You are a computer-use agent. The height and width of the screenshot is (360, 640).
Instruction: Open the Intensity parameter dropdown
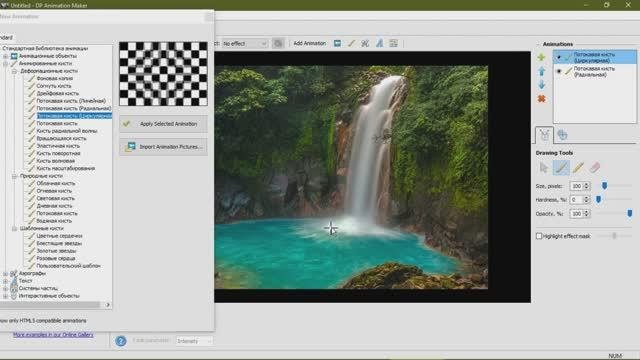click(194, 341)
